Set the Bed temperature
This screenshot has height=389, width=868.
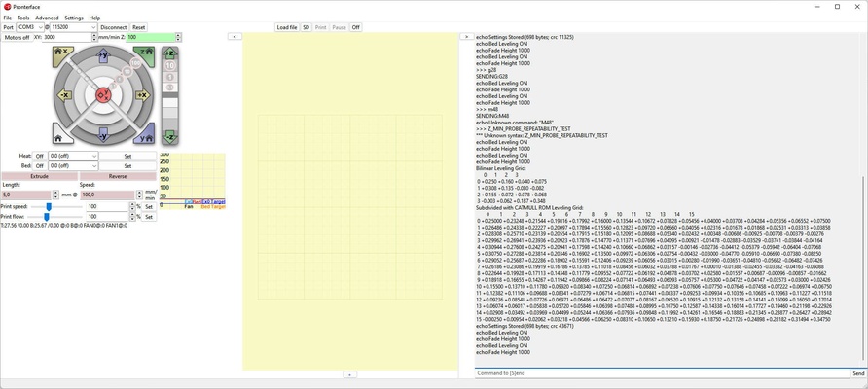127,166
